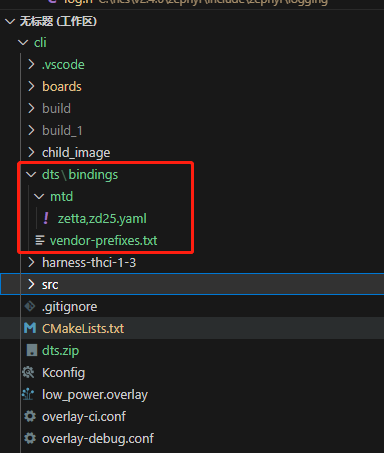This screenshot has width=384, height=453.
Task: Collapse the mtd subfolder
Action: pyautogui.click(x=39, y=196)
